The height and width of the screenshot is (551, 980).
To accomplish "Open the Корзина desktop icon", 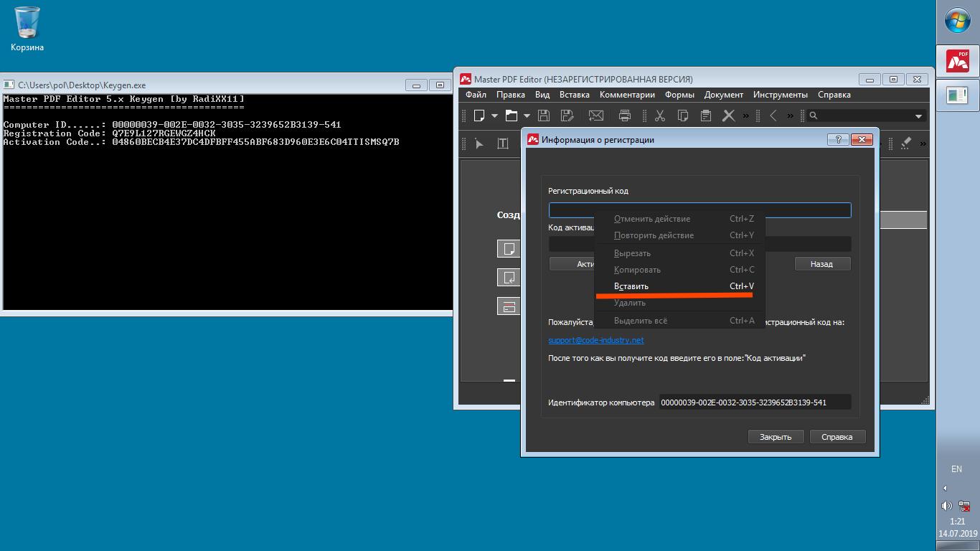I will point(27,29).
